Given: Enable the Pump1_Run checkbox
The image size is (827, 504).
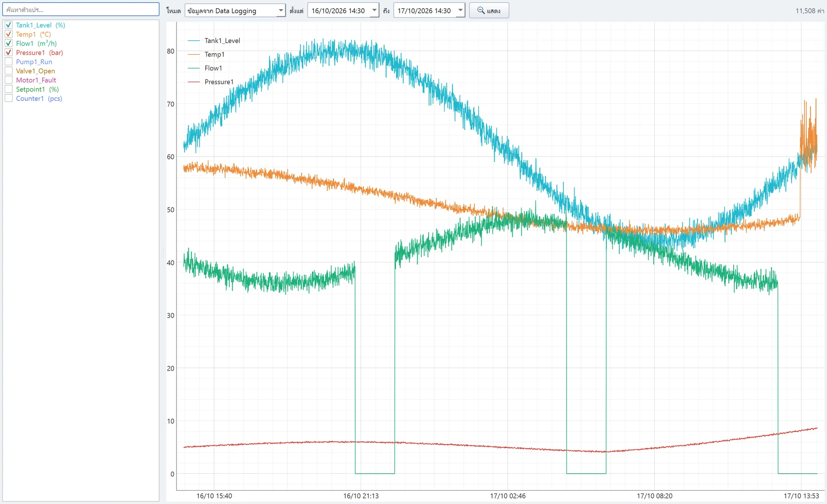Looking at the screenshot, I should [9, 62].
